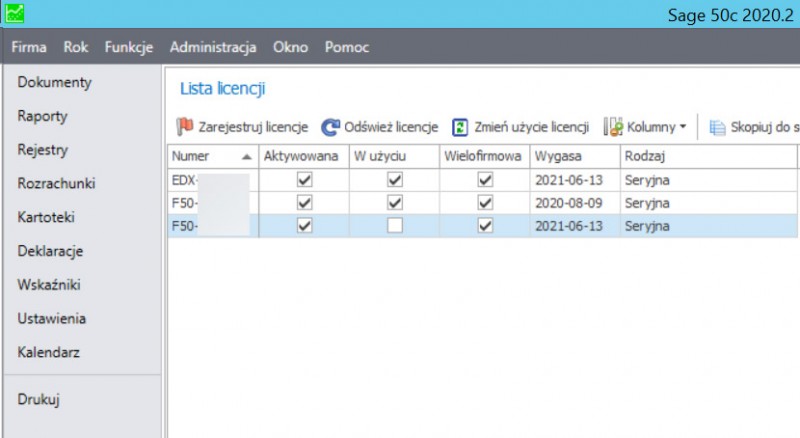Expand the Kolumny dropdown arrow
Image resolution: width=800 pixels, height=438 pixels.
(683, 127)
